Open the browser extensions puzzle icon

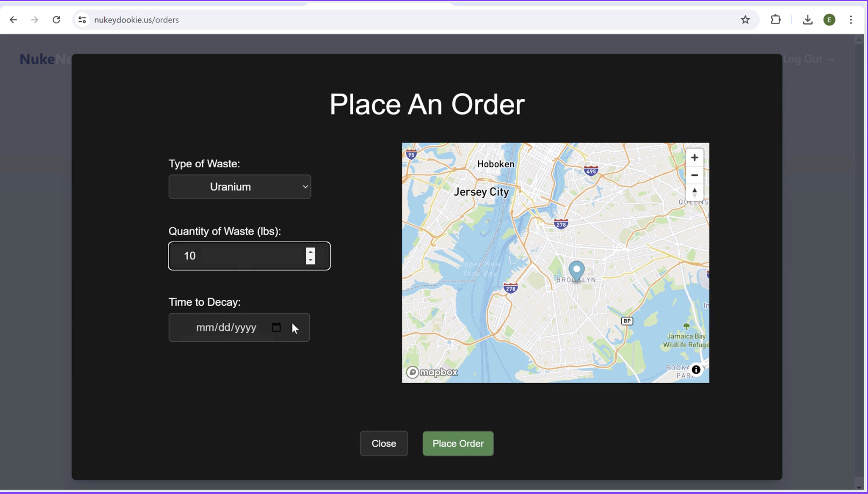click(x=775, y=20)
